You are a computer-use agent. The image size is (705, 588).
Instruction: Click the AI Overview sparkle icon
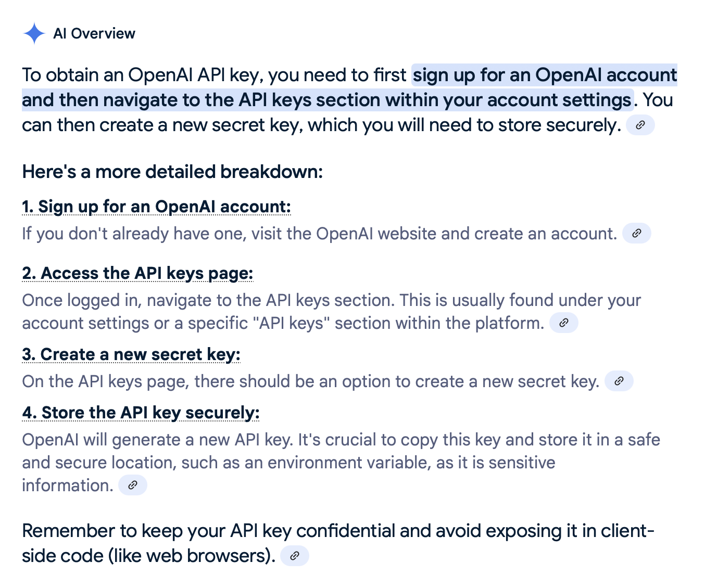pos(34,33)
